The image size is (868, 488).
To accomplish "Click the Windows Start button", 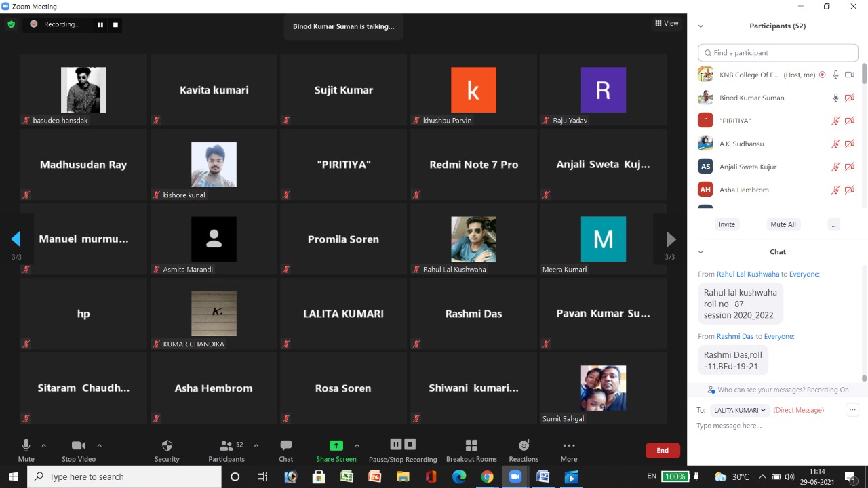I will coord(14,476).
